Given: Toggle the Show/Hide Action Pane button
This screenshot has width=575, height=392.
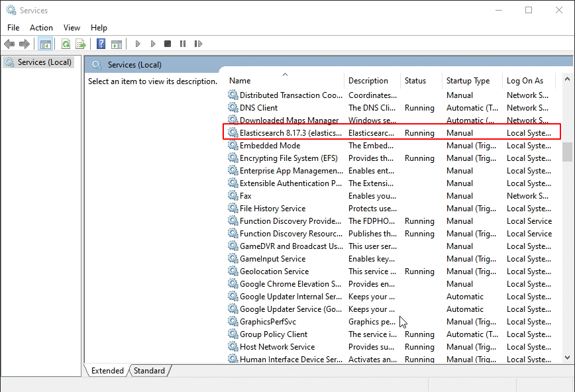Looking at the screenshot, I should click(117, 44).
